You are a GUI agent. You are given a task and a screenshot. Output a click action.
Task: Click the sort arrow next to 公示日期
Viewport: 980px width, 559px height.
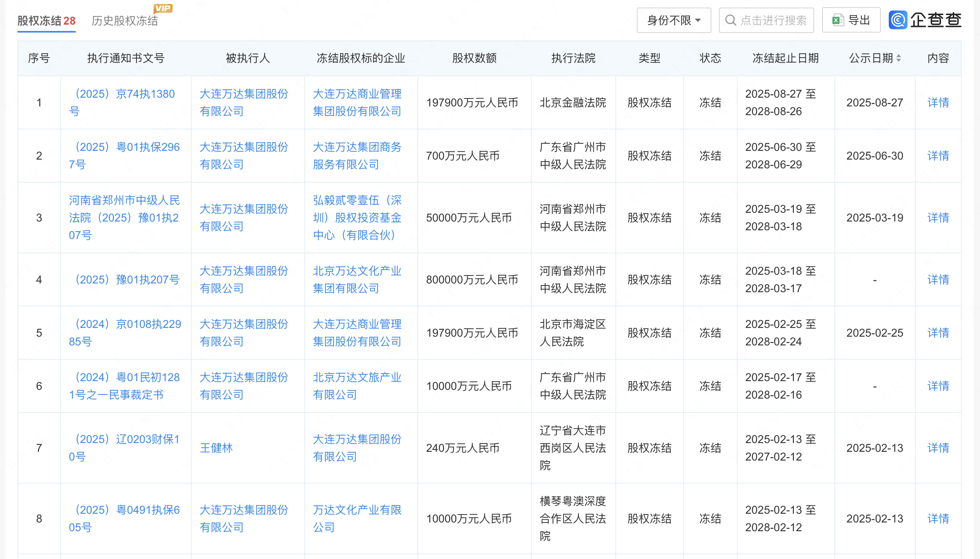899,58
